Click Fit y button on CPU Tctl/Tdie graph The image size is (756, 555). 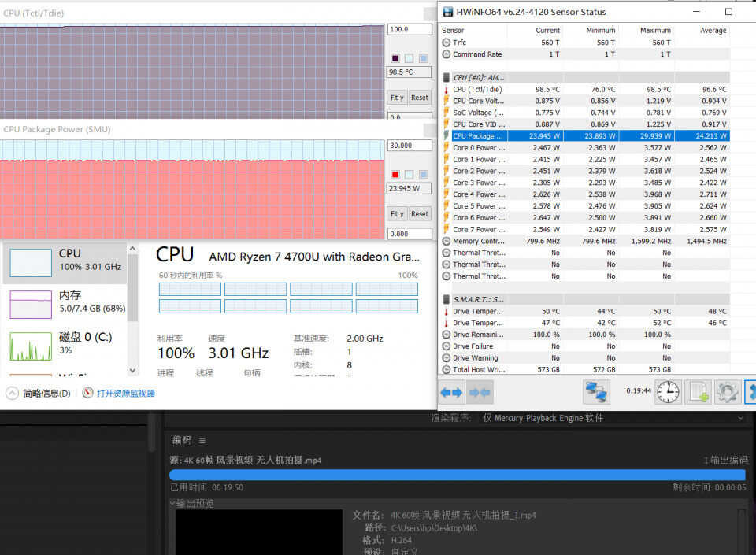coord(397,98)
